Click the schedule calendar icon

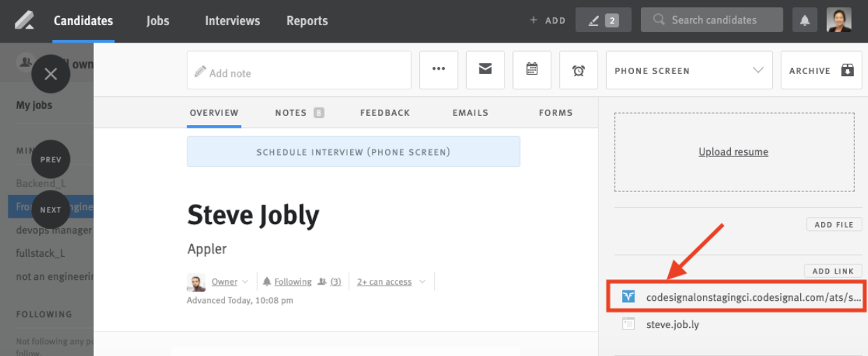click(x=532, y=71)
